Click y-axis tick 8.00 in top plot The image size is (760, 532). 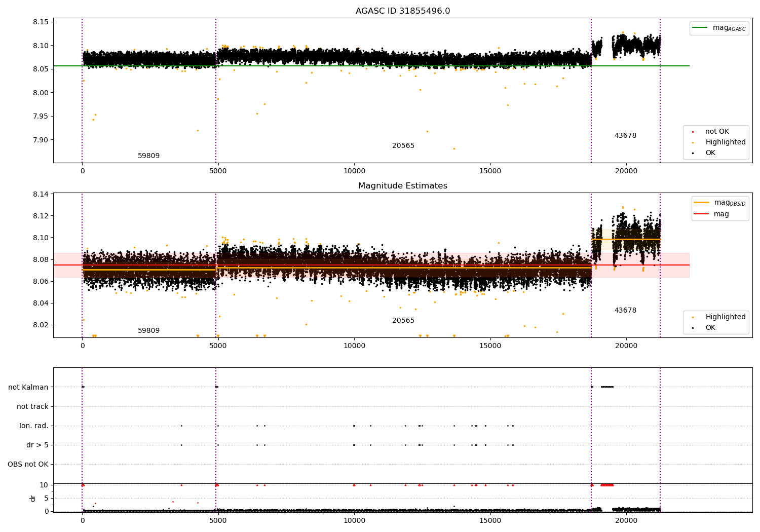click(x=41, y=93)
